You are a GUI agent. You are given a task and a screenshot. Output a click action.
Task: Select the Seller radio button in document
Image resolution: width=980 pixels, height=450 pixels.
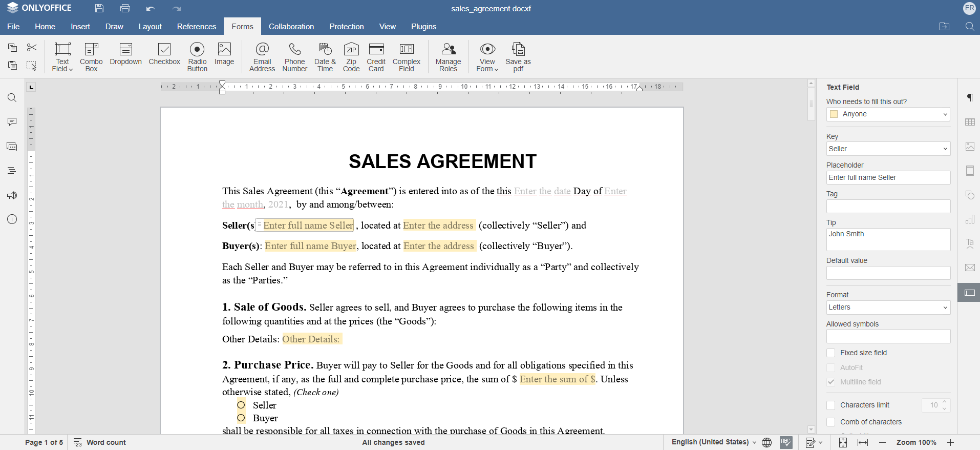tap(241, 405)
